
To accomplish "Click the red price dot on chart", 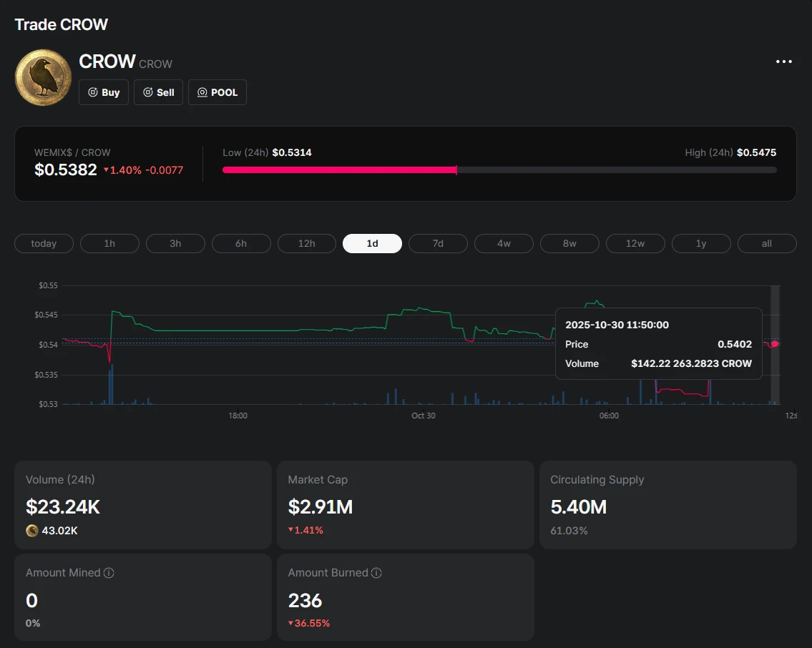I will click(775, 344).
